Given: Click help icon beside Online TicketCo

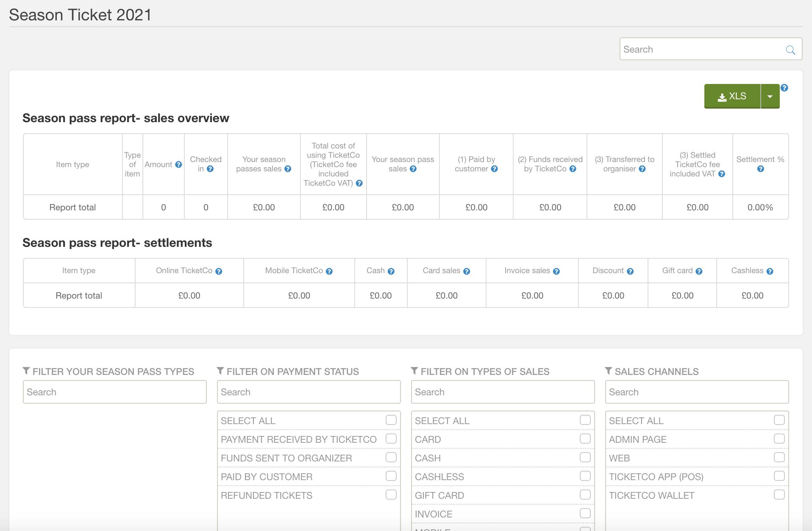Looking at the screenshot, I should click(219, 271).
